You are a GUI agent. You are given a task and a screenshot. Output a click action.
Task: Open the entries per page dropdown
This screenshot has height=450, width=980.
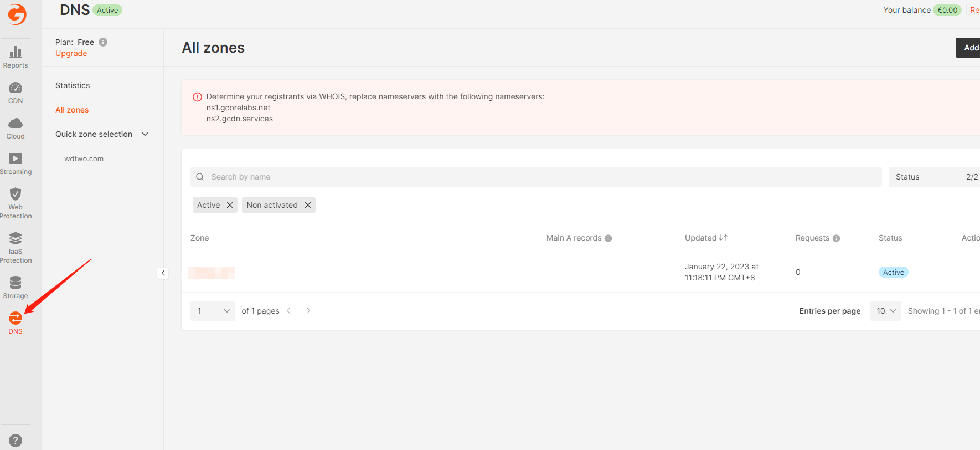(x=885, y=311)
